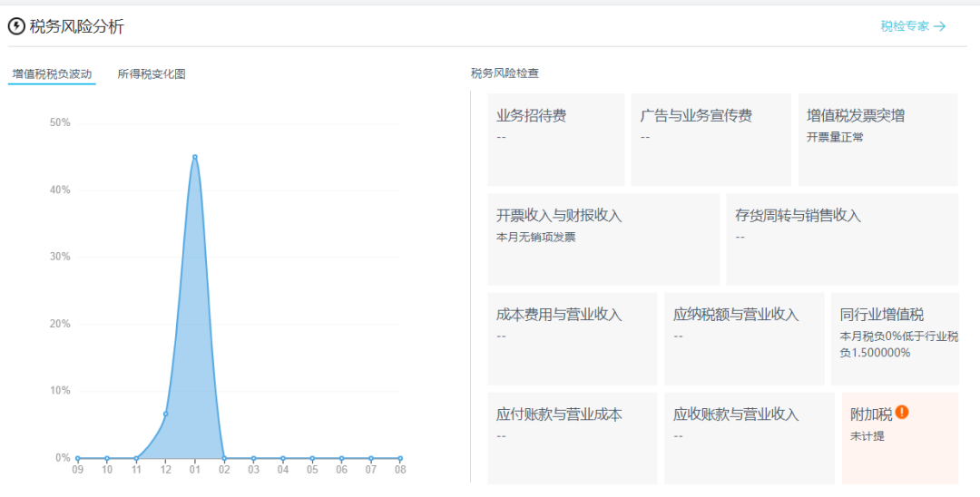Viewport: 980px width, 497px height.
Task: Click the arrow icon next to 税检专家
Action: pos(940,26)
